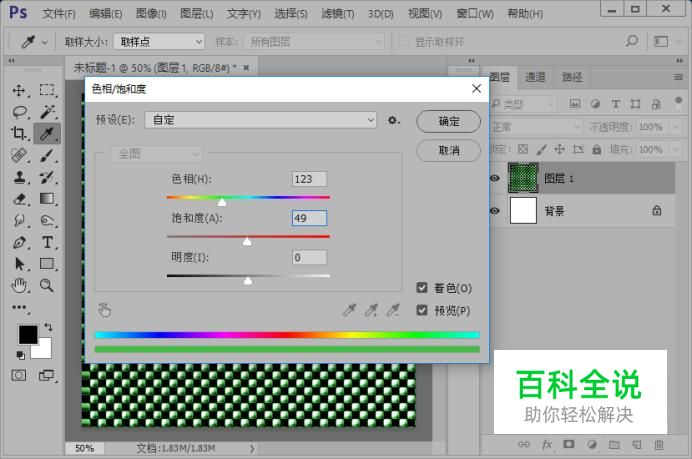Hide the 背景 layer visibility eye
This screenshot has width=692, height=459.
pos(495,211)
